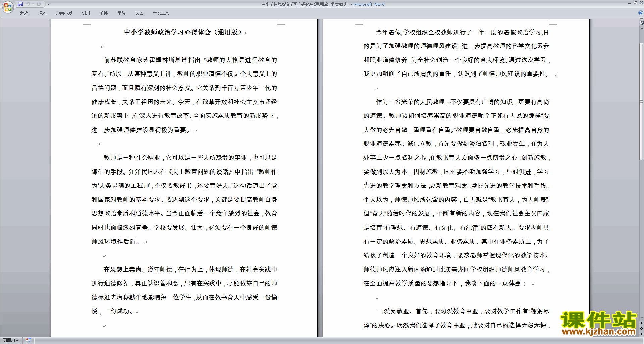The height and width of the screenshot is (344, 644).
Task: Click the line starting 作为一名光荣的人民教师
Action: point(463,102)
